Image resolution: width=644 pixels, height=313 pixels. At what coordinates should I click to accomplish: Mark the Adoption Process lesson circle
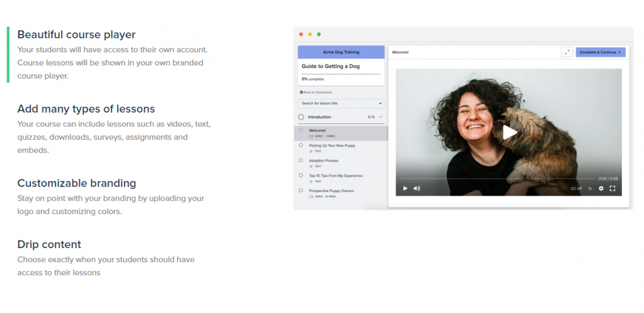[301, 161]
